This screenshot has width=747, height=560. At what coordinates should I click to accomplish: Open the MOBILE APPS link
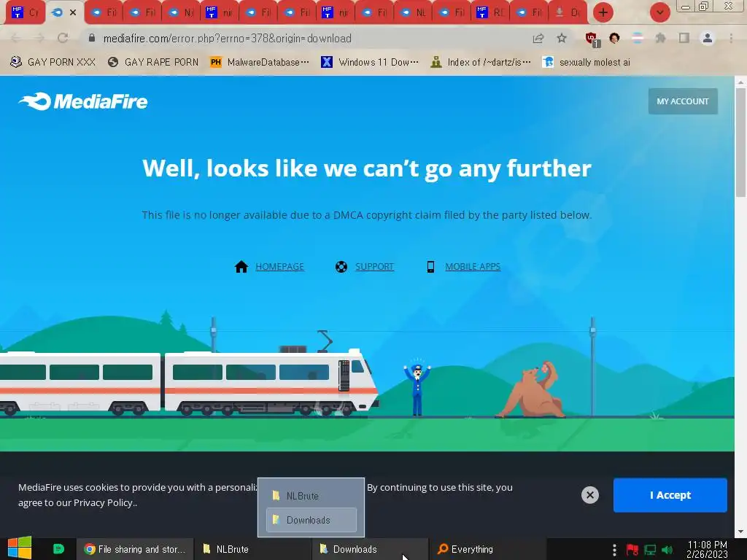coord(473,267)
